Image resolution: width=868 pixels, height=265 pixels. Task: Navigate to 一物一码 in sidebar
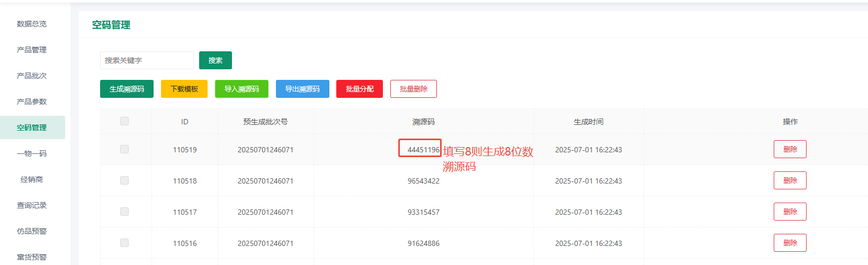tap(32, 153)
